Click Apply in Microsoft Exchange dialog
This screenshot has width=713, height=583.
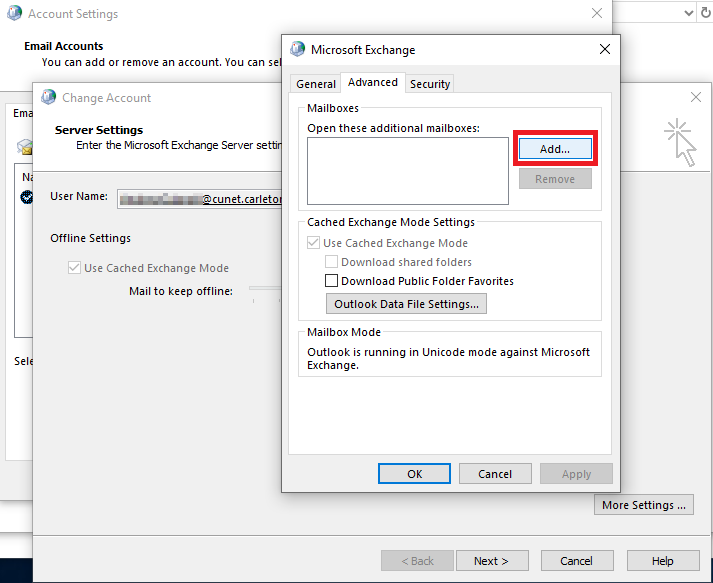(x=576, y=474)
